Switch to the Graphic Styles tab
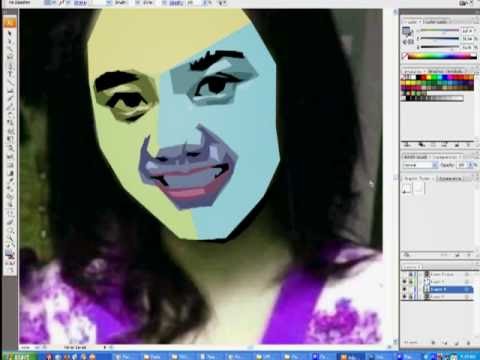The height and width of the screenshot is (360, 480). (x=417, y=179)
